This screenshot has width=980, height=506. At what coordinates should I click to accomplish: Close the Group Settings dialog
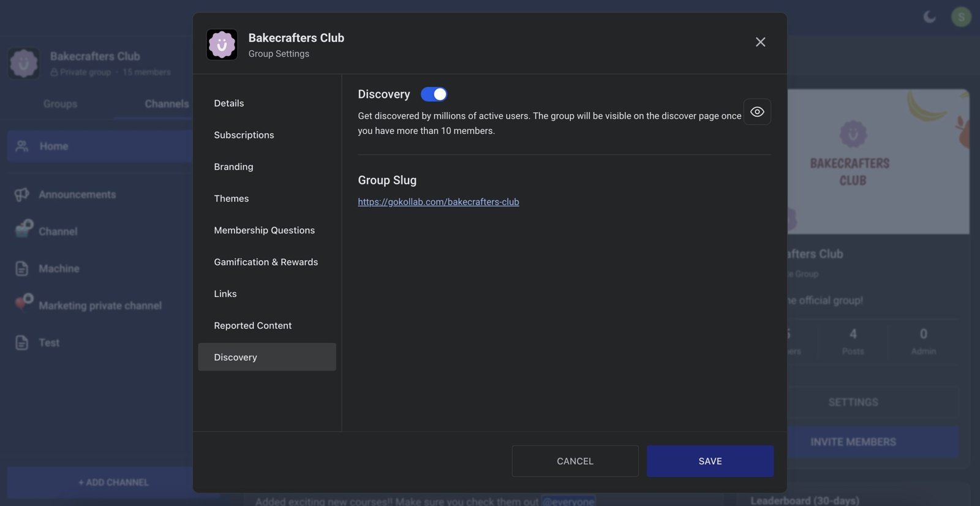tap(760, 42)
